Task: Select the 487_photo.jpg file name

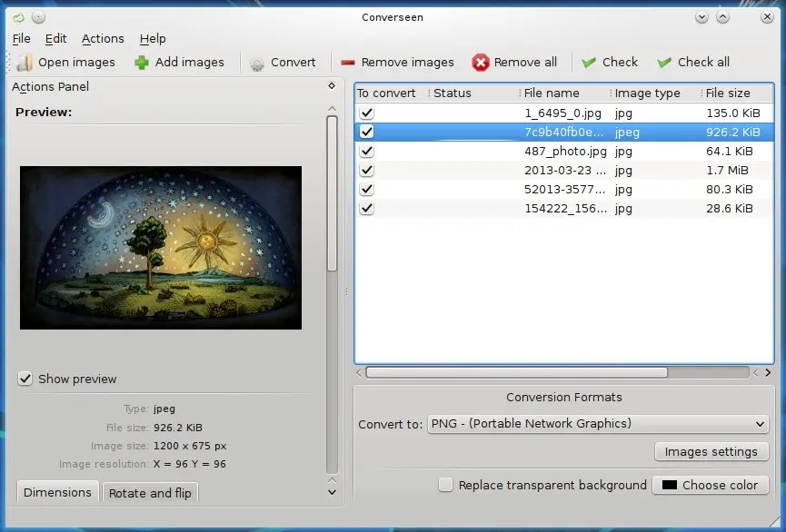Action: (x=565, y=152)
